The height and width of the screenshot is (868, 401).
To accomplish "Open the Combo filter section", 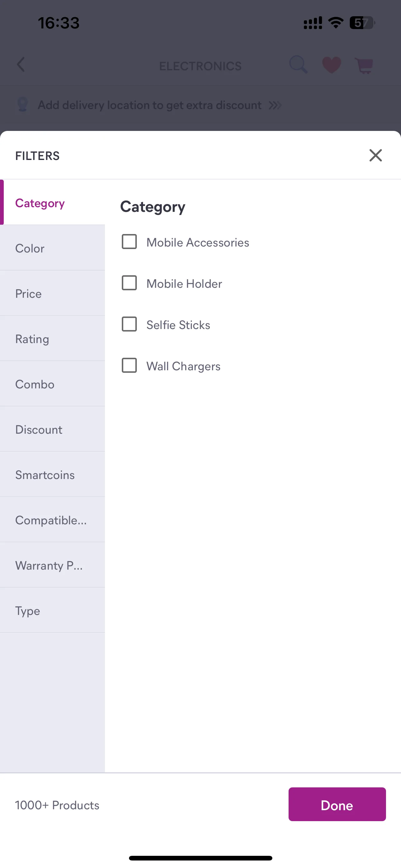I will (52, 384).
